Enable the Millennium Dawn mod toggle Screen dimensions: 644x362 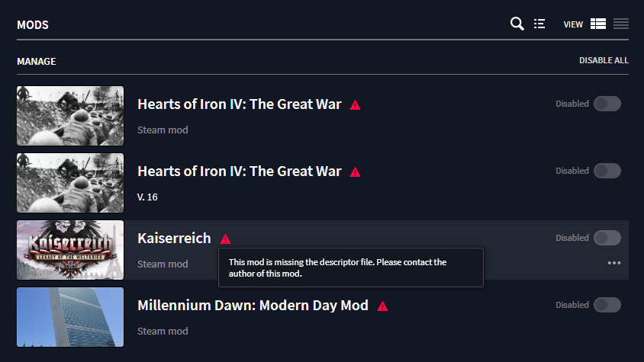click(607, 305)
